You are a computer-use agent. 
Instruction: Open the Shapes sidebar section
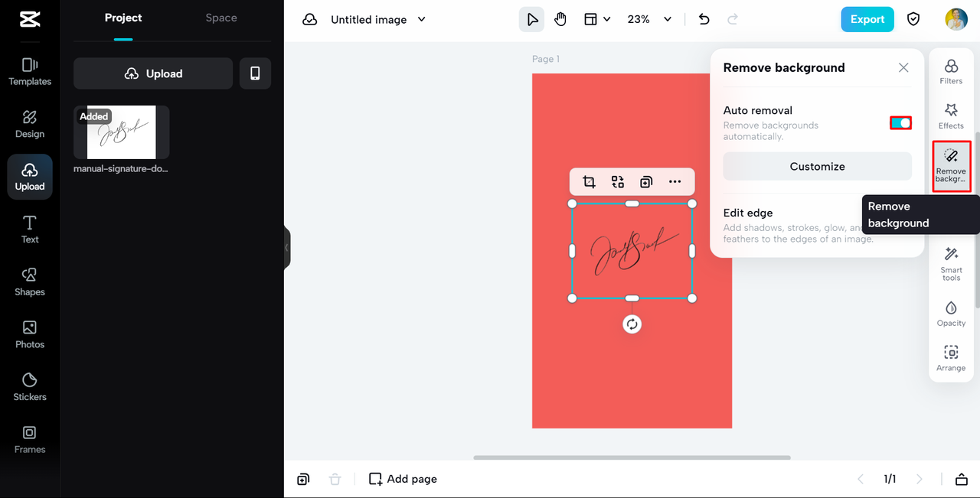coord(30,282)
